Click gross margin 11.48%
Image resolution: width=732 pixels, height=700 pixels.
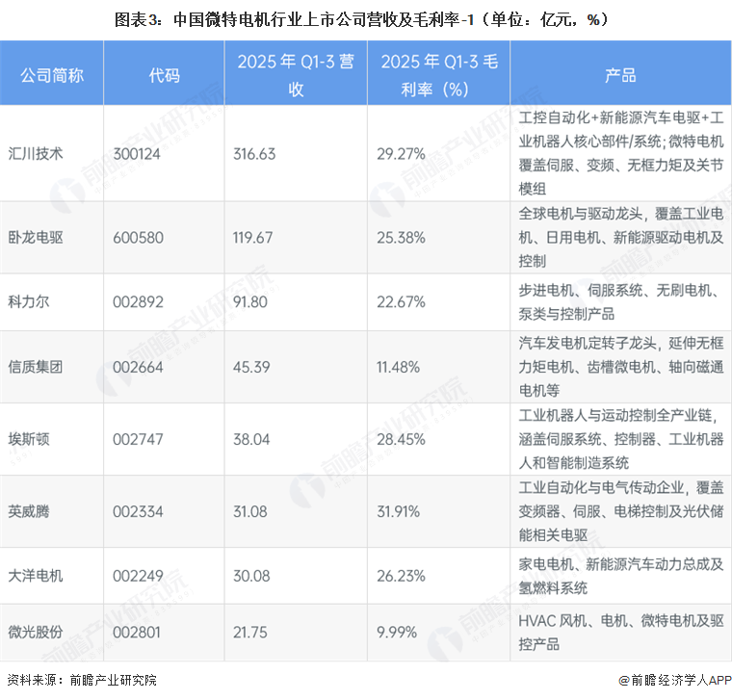pyautogui.click(x=398, y=367)
